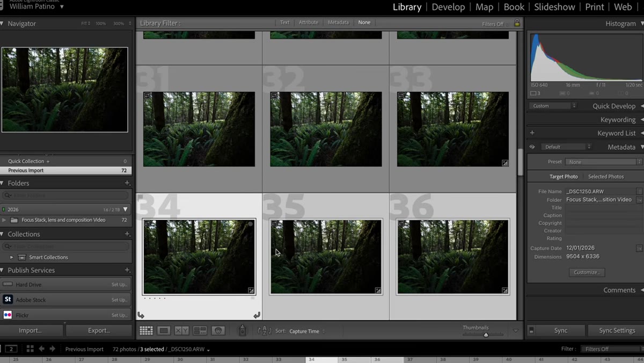This screenshot has width=644, height=363.
Task: Open the Print module
Action: click(595, 7)
